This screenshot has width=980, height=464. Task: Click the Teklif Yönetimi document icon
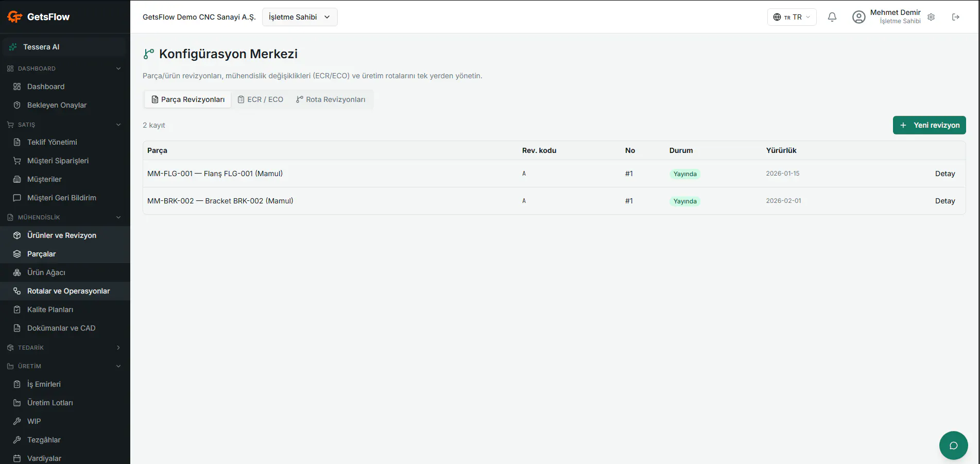(x=17, y=142)
